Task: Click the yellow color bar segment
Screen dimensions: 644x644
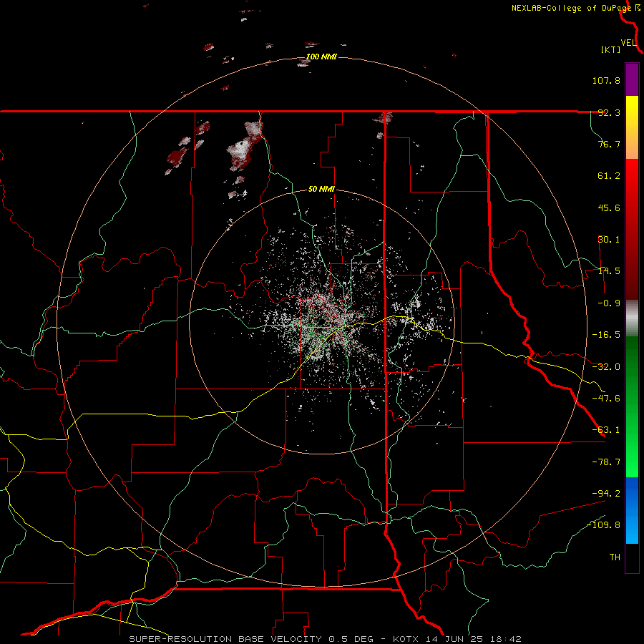Action: click(x=632, y=127)
